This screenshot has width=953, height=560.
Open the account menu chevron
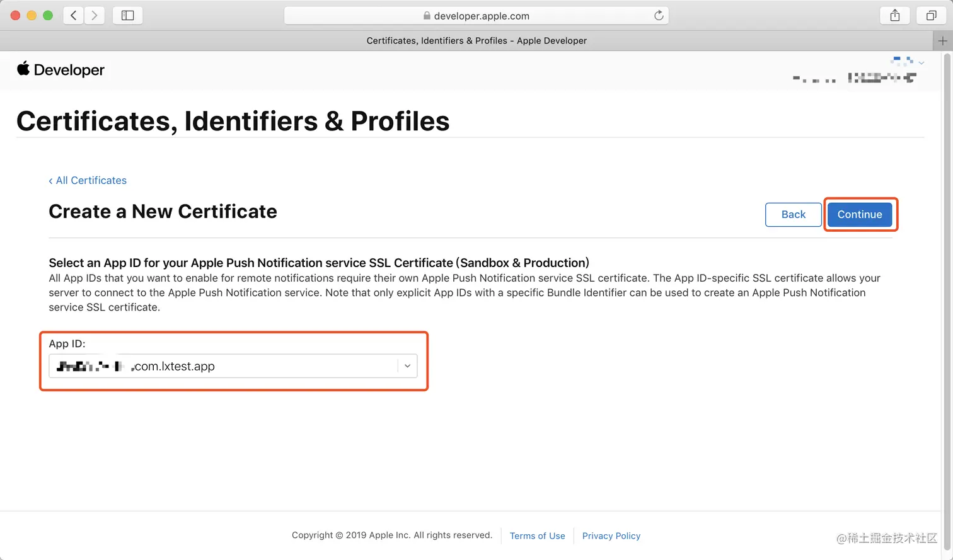921,63
